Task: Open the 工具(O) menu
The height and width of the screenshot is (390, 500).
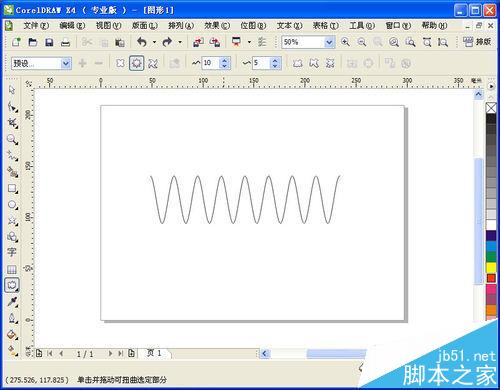Action: (x=362, y=25)
